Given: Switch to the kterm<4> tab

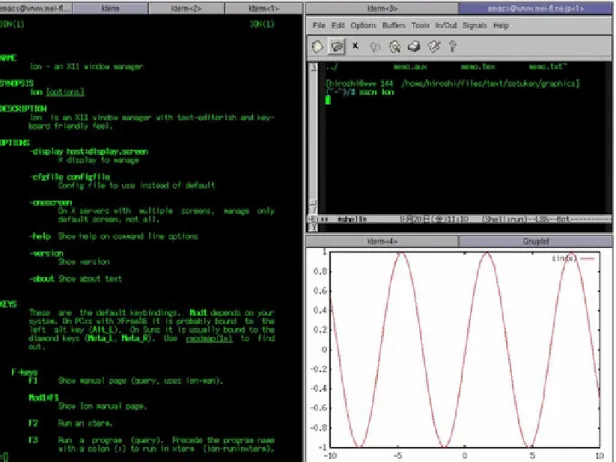Looking at the screenshot, I should [x=382, y=241].
